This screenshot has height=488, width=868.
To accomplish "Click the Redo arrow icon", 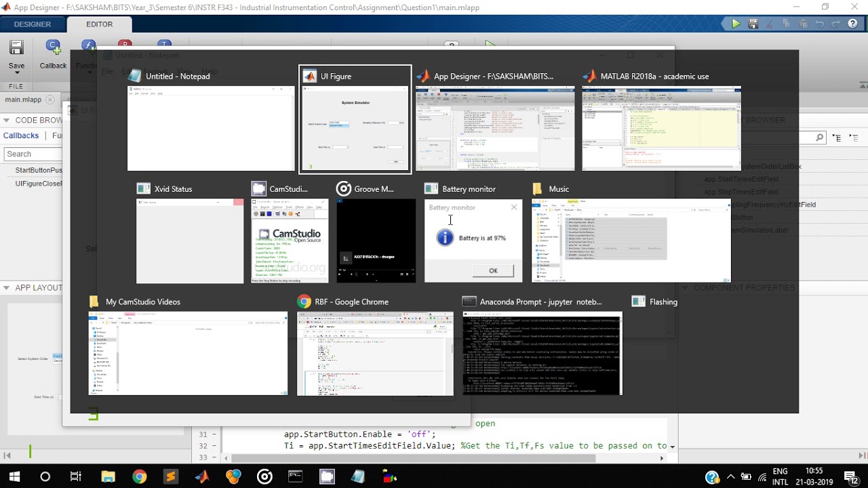I will pos(835,24).
